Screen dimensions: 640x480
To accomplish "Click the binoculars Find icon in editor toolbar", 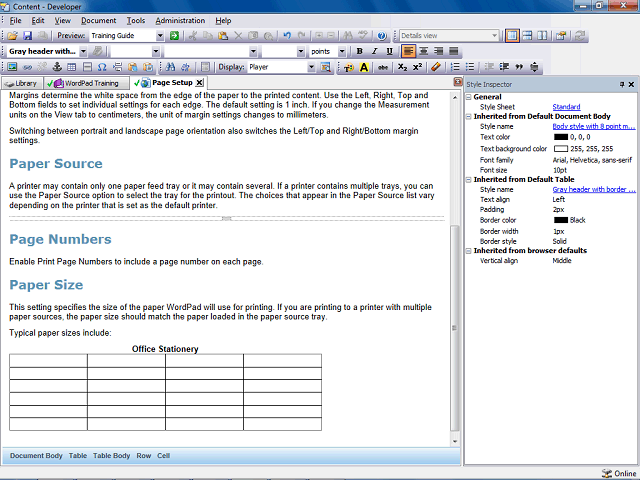I will click(x=170, y=67).
